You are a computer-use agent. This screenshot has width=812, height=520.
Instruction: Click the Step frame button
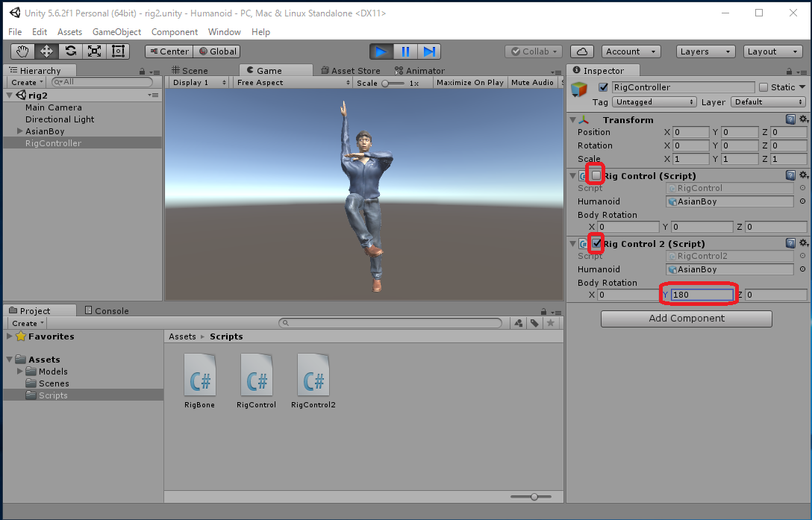coord(429,51)
